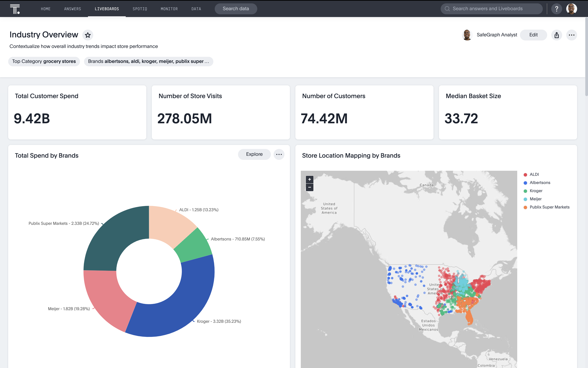The image size is (588, 368).
Task: Toggle the ALDI legend item on the map
Action: click(x=534, y=174)
